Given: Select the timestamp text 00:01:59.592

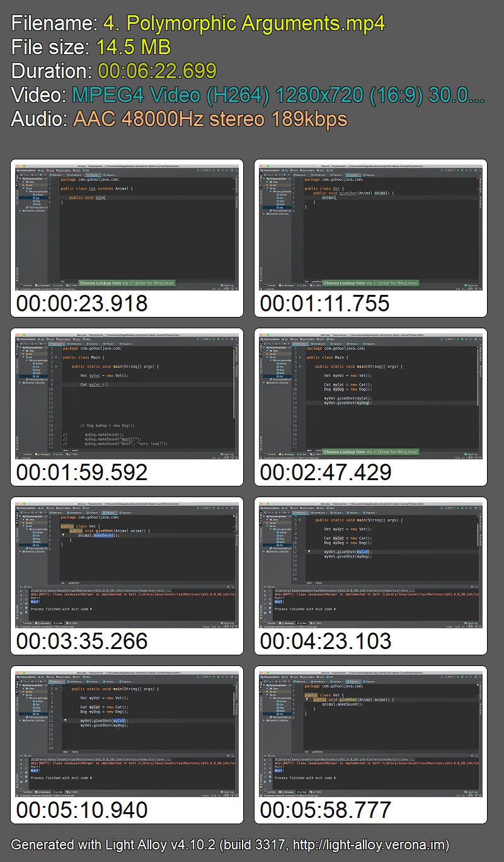Looking at the screenshot, I should point(82,473).
